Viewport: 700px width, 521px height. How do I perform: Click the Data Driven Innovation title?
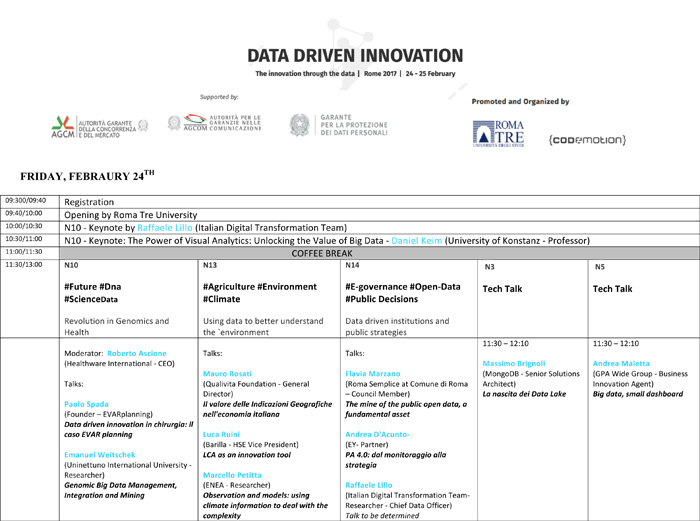click(355, 56)
